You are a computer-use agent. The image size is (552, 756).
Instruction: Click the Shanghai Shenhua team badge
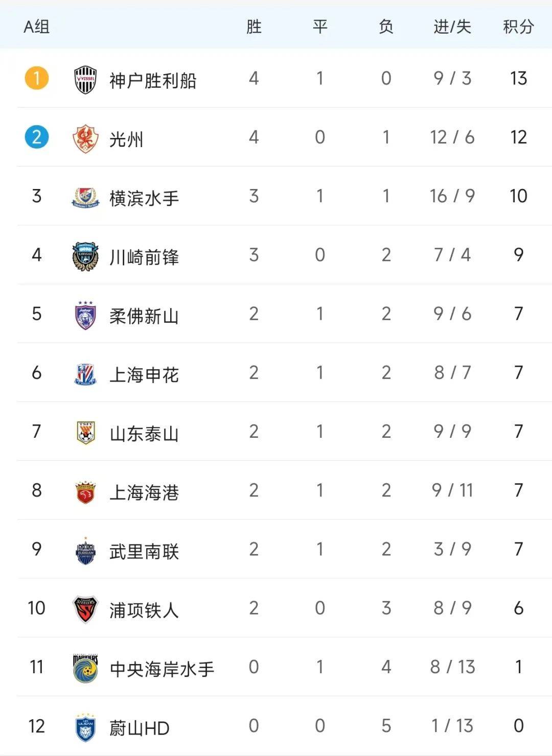pos(85,374)
